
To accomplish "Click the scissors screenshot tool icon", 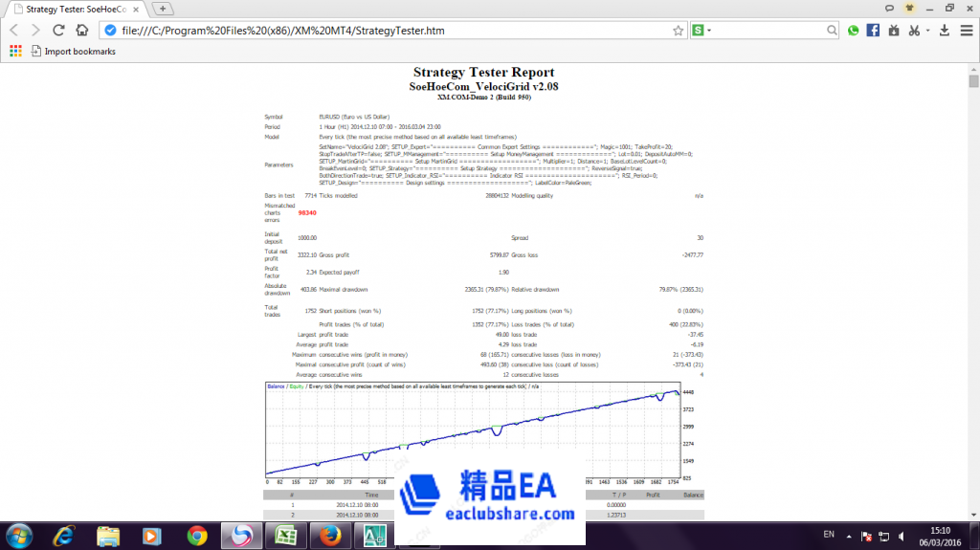I will pos(913,31).
